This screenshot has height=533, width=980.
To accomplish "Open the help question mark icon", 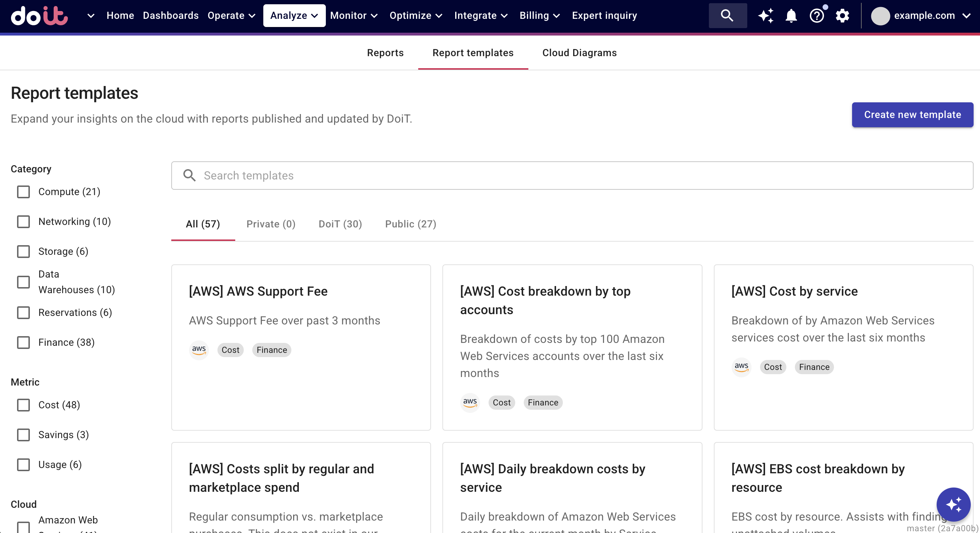I will pos(817,16).
